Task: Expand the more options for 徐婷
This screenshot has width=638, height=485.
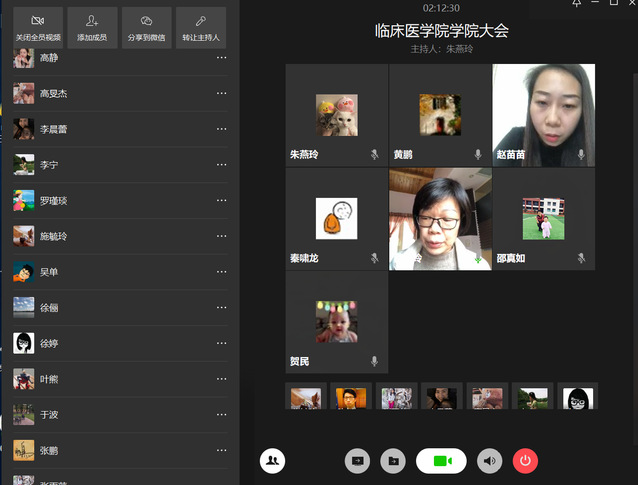Action: tap(222, 343)
